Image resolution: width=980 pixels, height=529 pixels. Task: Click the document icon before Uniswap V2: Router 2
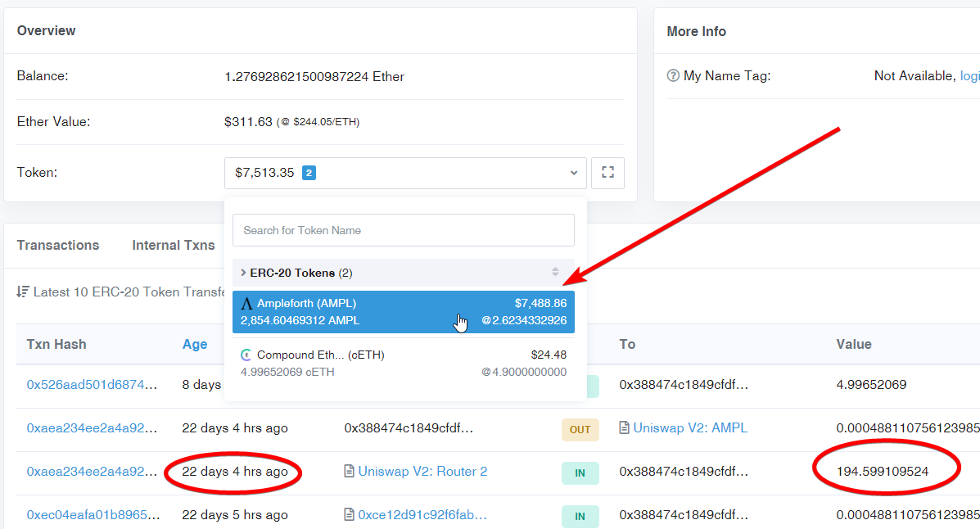coord(350,472)
